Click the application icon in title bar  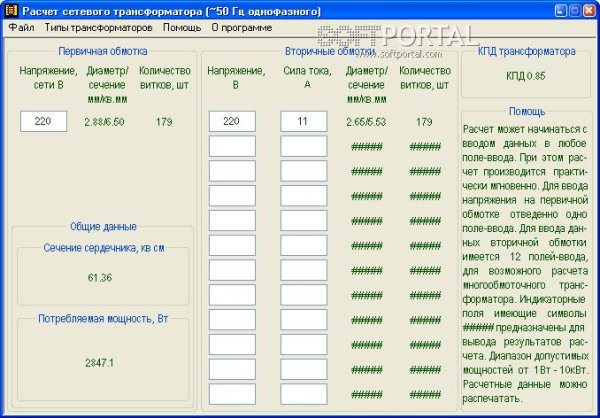coord(11,11)
